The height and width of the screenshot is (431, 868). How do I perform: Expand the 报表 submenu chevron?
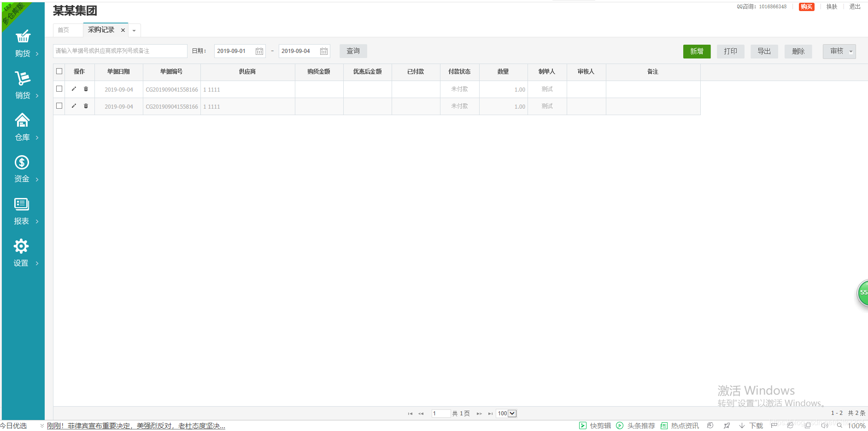click(37, 221)
